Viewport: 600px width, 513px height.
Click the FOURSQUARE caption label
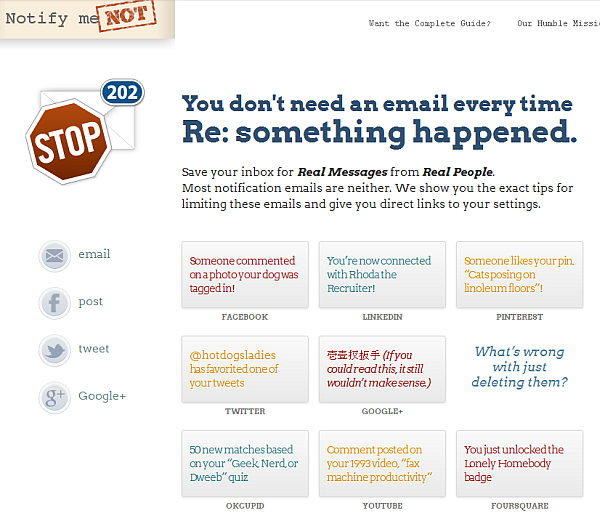520,506
